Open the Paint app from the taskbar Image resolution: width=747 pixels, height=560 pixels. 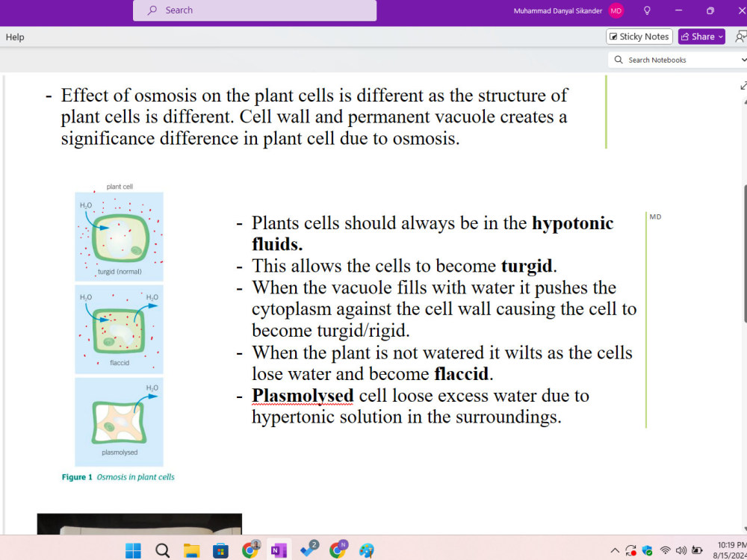pyautogui.click(x=366, y=550)
